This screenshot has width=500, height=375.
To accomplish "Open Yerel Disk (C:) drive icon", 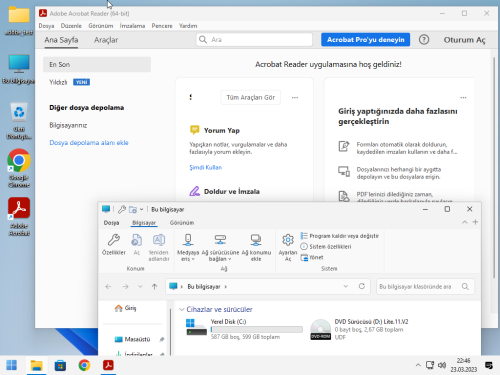I will pos(196,327).
